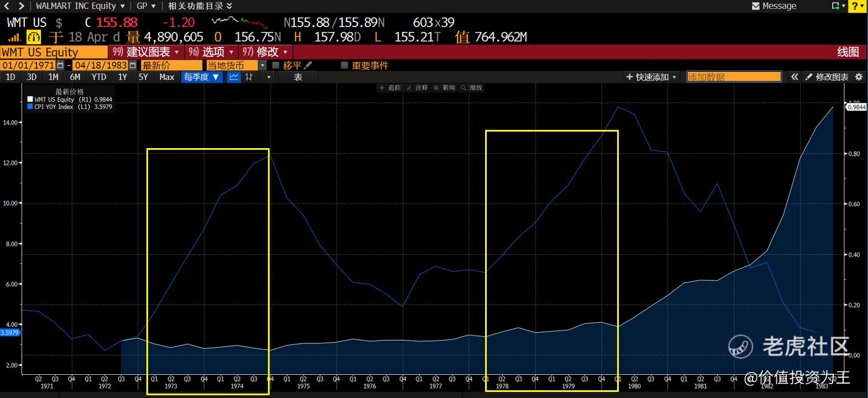Click the 线图 label on red bar
Screen dimensions: 868x398
pyautogui.click(x=848, y=52)
